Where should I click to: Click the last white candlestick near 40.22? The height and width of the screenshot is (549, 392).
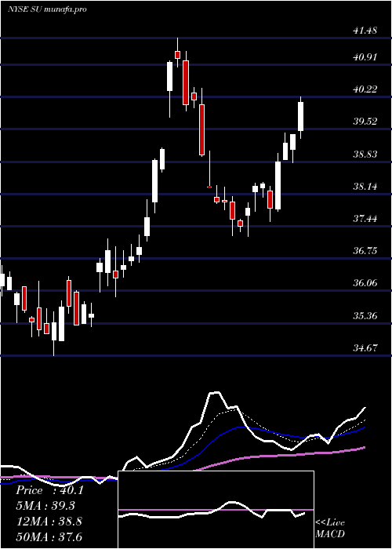300,116
